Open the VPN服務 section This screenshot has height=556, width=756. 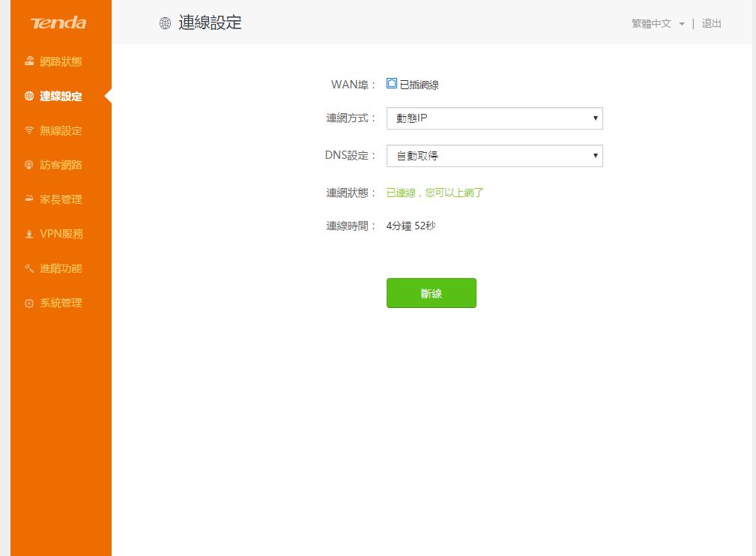pyautogui.click(x=61, y=234)
